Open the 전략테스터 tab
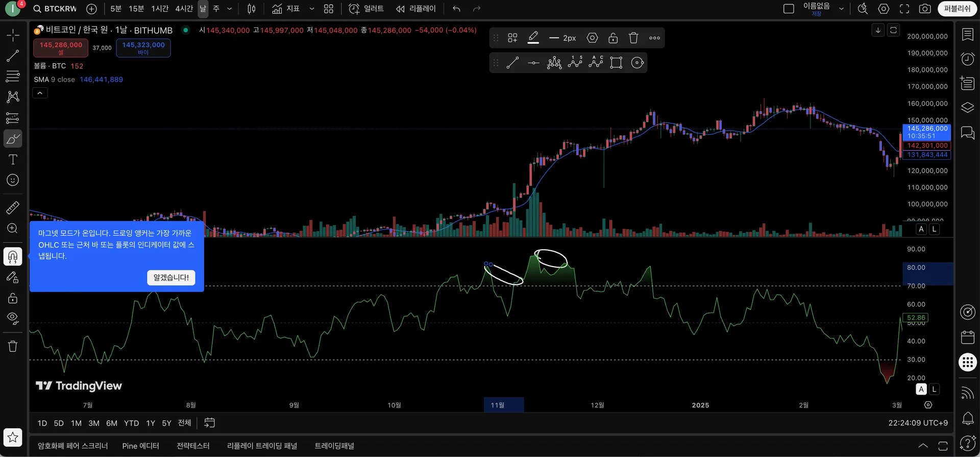This screenshot has width=980, height=457. [193, 446]
